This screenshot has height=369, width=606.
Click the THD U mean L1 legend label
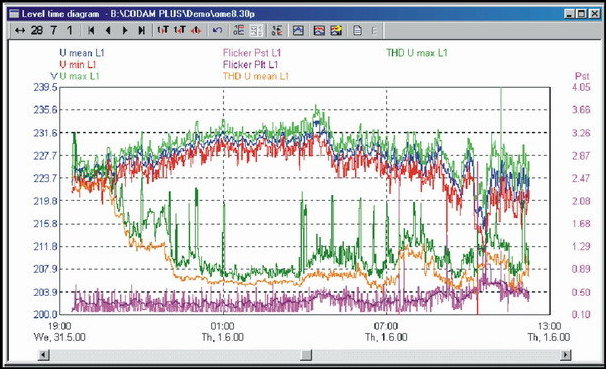[255, 76]
